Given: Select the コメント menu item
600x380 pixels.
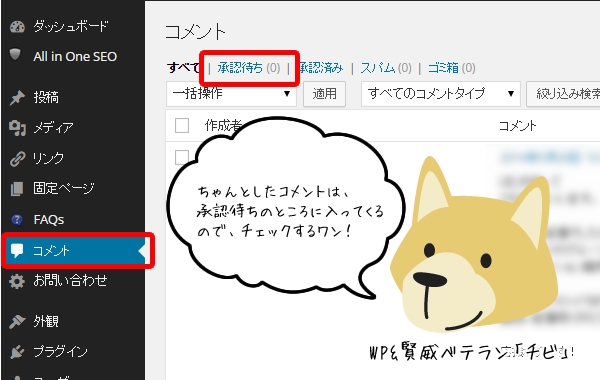Looking at the screenshot, I should [73, 251].
